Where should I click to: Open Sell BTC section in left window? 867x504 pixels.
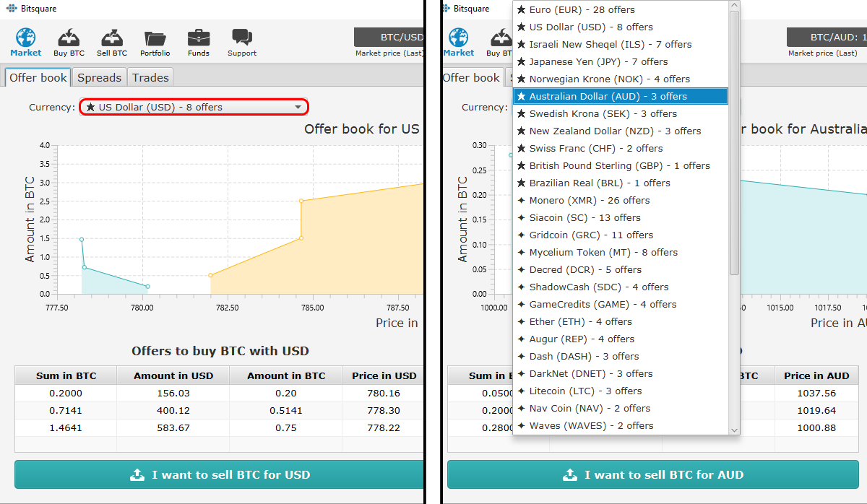(112, 42)
